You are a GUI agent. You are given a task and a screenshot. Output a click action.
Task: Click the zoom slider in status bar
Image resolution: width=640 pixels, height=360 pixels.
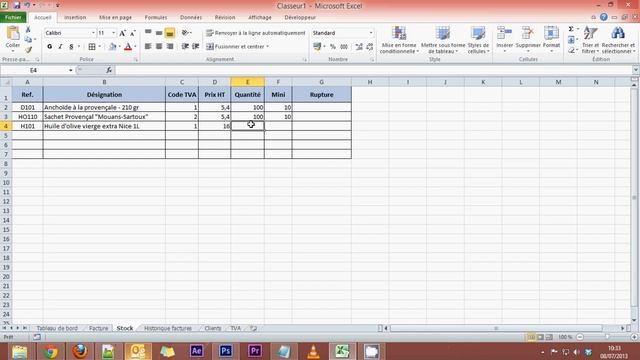(607, 337)
